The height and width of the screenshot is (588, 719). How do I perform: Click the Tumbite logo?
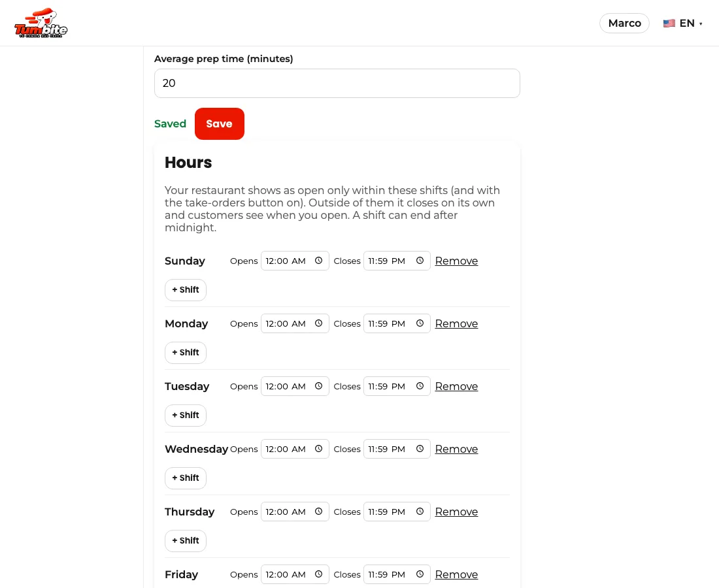click(x=41, y=23)
